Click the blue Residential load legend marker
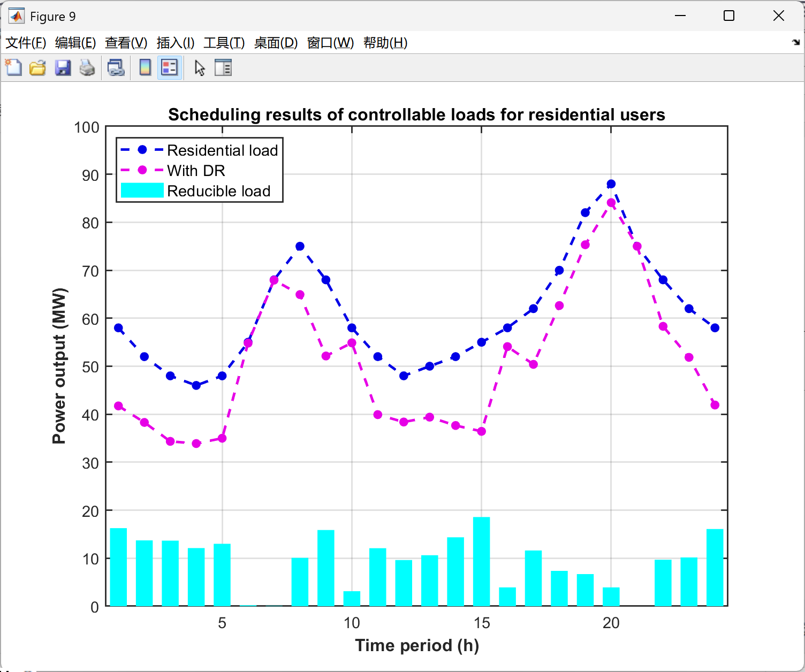805x672 pixels. tap(142, 150)
